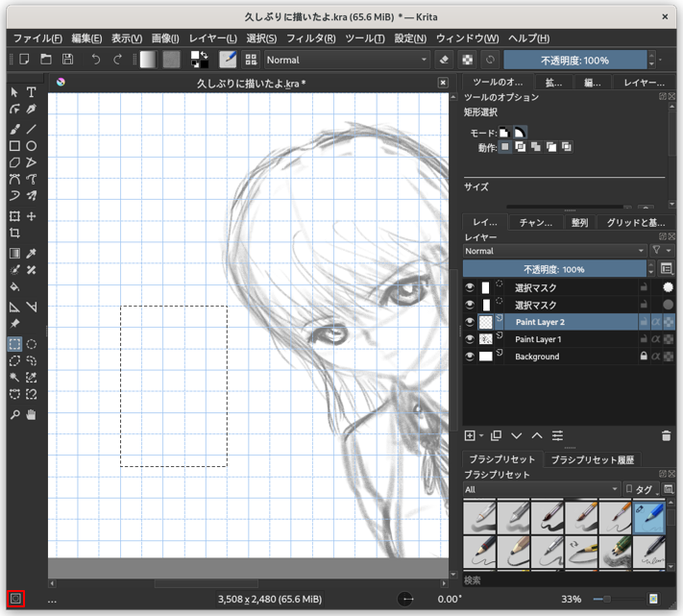Toggle visibility of the top 選択マスク layer
Viewport: 683px width, 616px height.
(470, 287)
